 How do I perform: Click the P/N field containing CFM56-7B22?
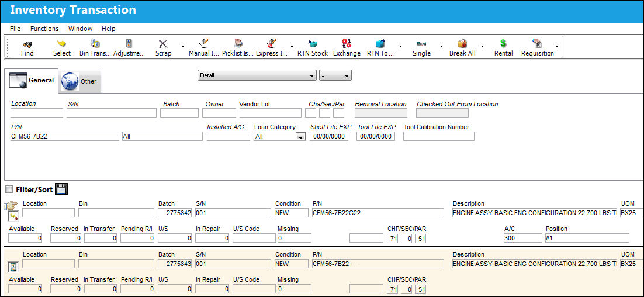(x=64, y=136)
